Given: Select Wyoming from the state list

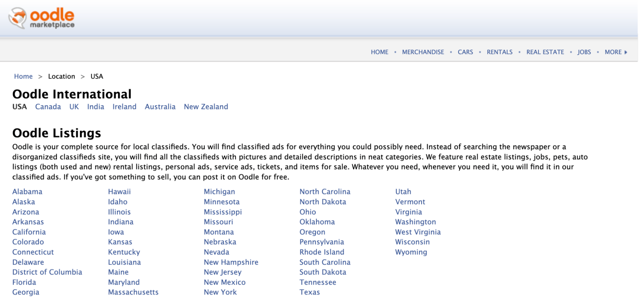Looking at the screenshot, I should [411, 252].
